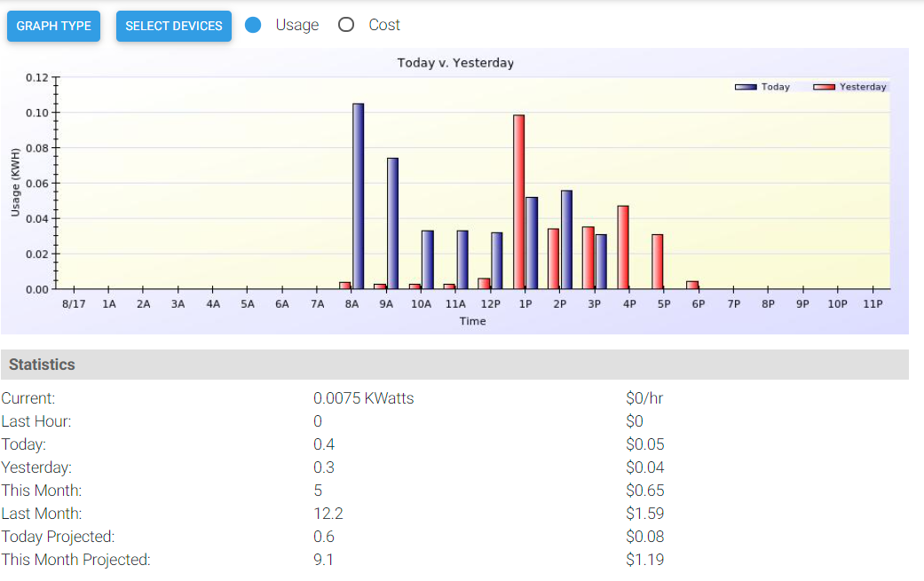Select the Cost radio button
The image size is (924, 581).
click(346, 25)
